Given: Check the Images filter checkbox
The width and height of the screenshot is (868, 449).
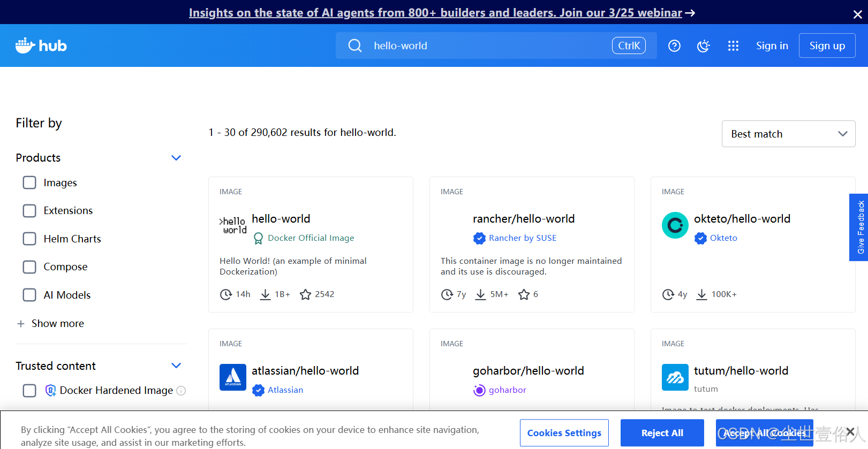Looking at the screenshot, I should [29, 182].
